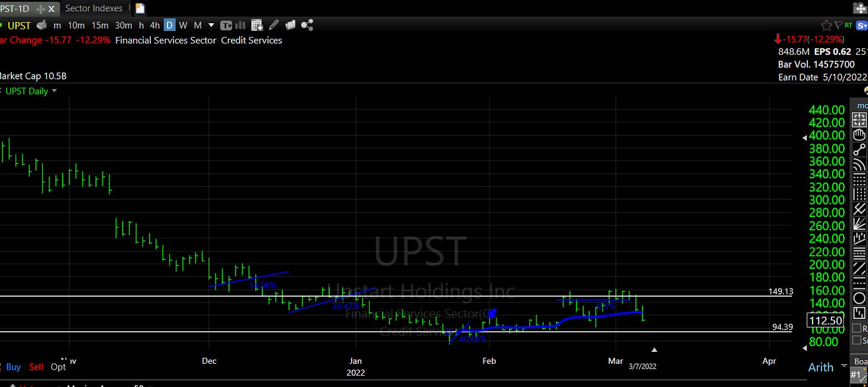Select the hourly 'h' timeframe
868x387 pixels.
click(x=141, y=25)
